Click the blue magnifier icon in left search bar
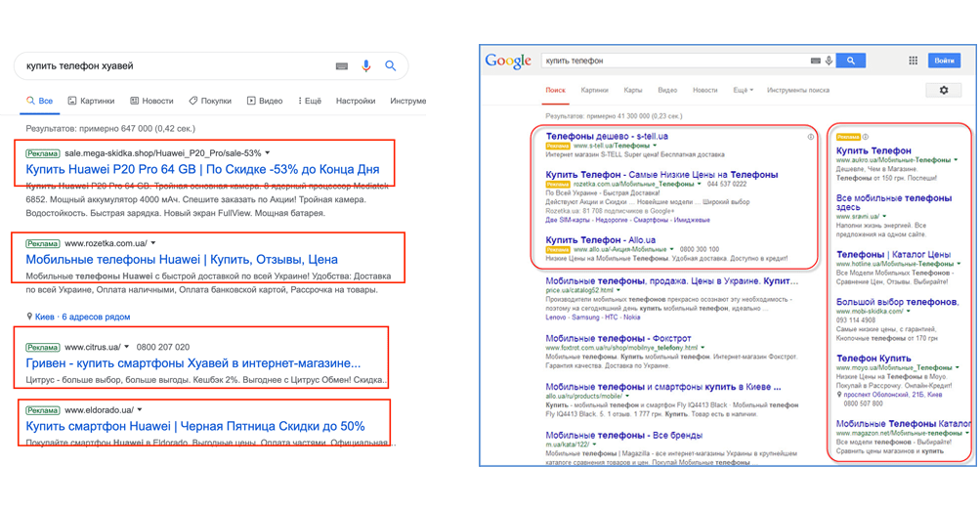The image size is (980, 508). (x=391, y=66)
